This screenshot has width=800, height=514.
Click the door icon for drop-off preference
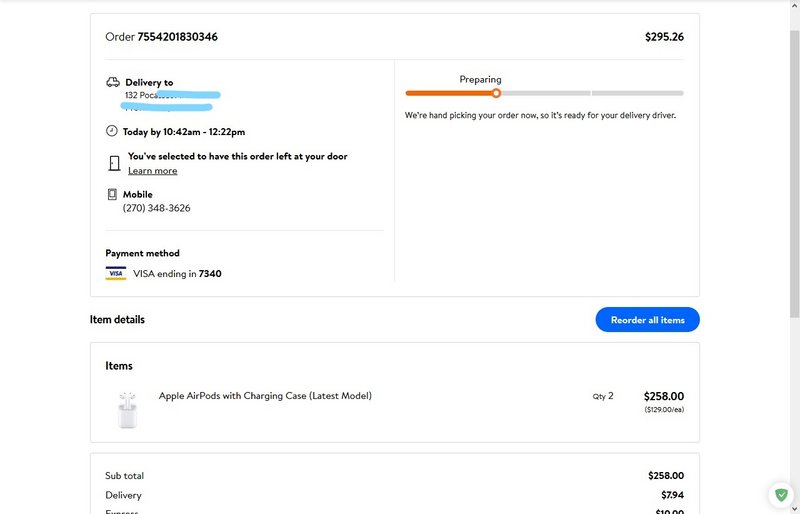113,163
